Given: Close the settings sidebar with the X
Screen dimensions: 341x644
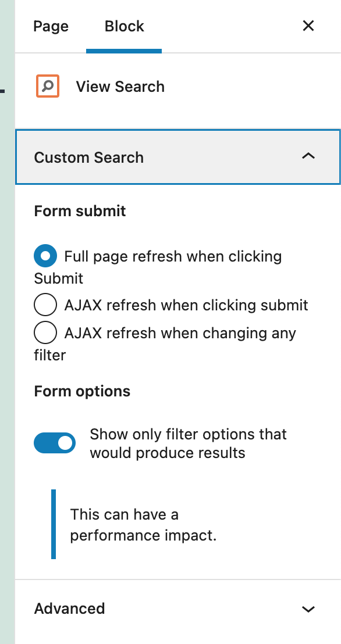Looking at the screenshot, I should [x=308, y=26].
